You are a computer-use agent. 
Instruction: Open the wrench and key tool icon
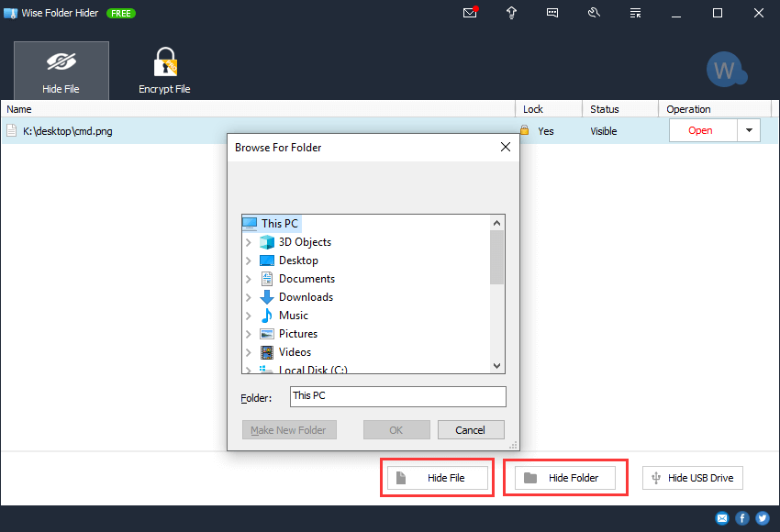click(594, 13)
